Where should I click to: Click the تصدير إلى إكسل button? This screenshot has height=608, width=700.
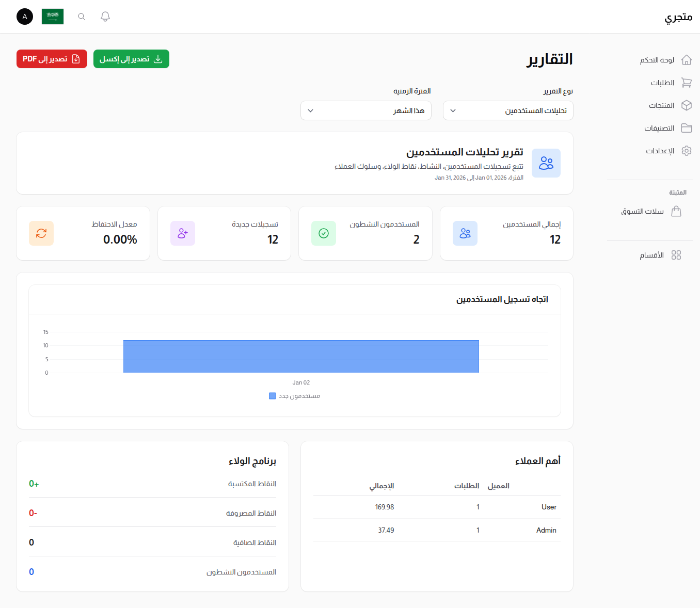pyautogui.click(x=131, y=58)
